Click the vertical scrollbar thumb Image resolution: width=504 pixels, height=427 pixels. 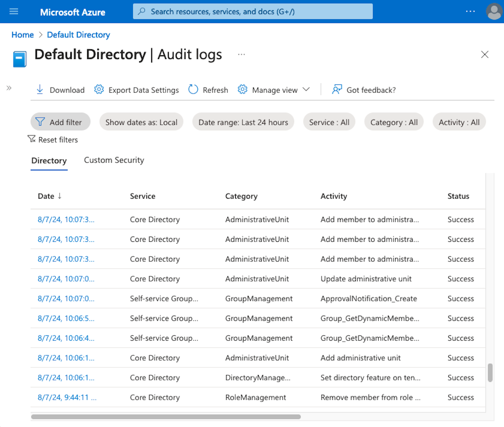[x=490, y=373]
